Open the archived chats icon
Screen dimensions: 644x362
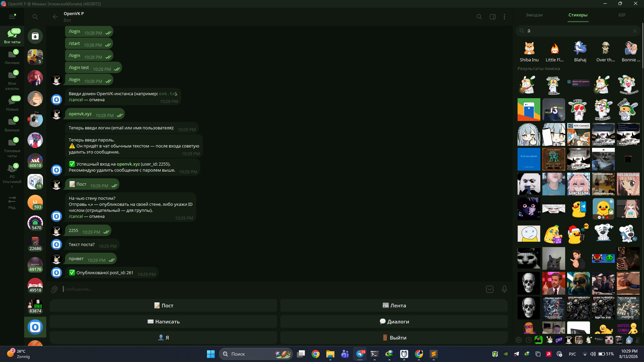35,36
